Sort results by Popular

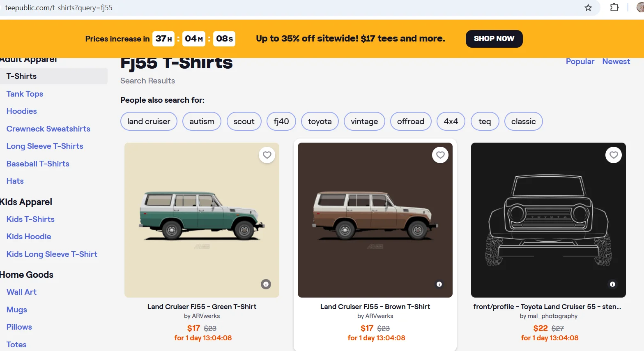coord(580,61)
